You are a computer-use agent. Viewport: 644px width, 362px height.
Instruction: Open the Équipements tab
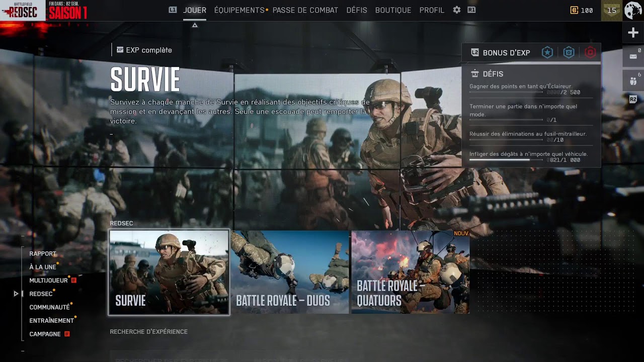point(239,10)
